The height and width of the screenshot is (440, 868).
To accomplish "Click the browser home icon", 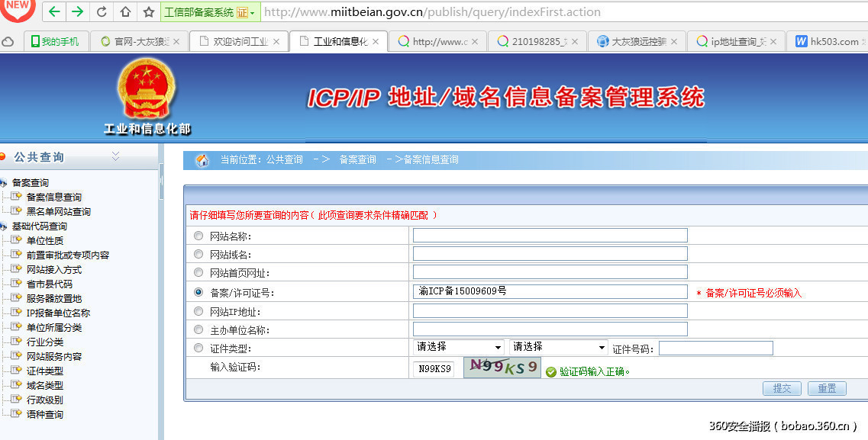I will (125, 12).
